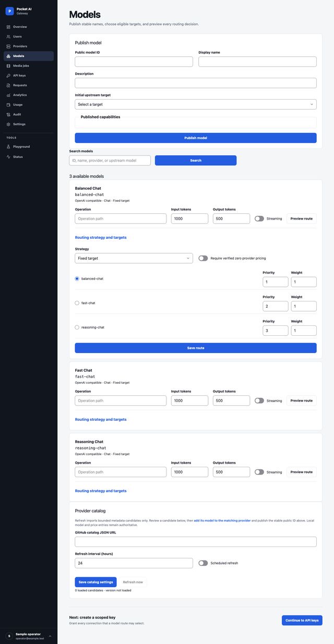Click Save catalog settings button
The width and height of the screenshot is (334, 644).
point(96,582)
